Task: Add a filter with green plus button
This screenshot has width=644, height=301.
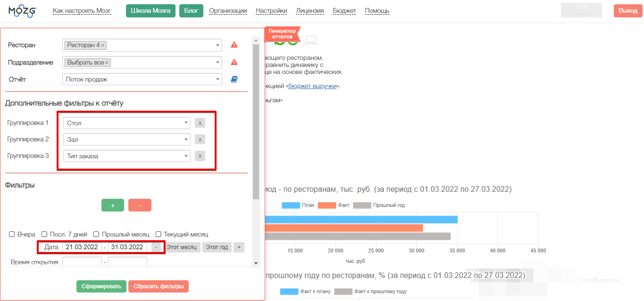Action: click(113, 205)
